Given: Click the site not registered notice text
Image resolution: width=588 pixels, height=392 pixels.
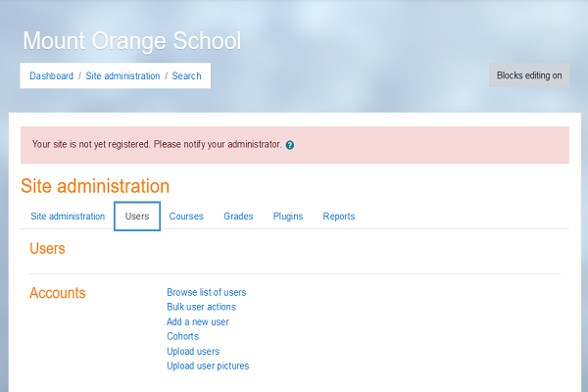Looking at the screenshot, I should tap(157, 144).
